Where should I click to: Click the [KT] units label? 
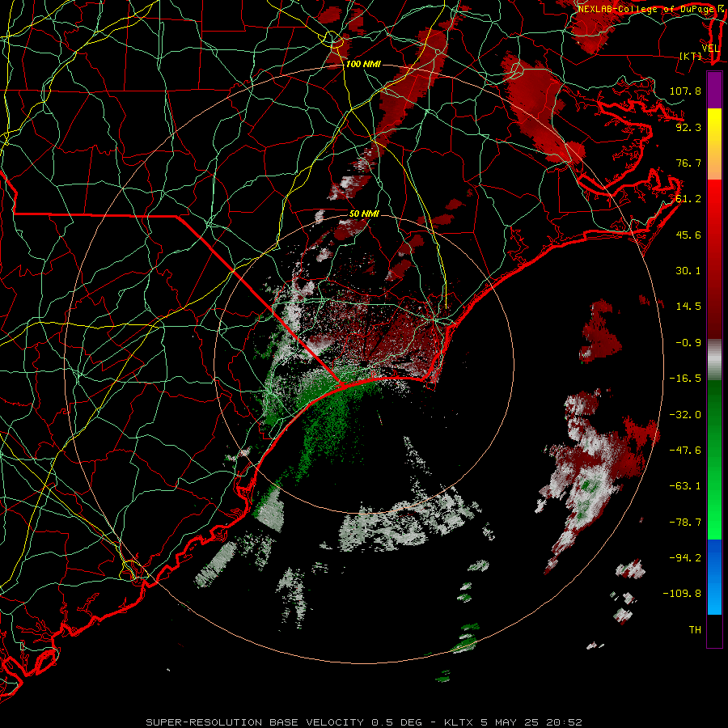tap(691, 56)
